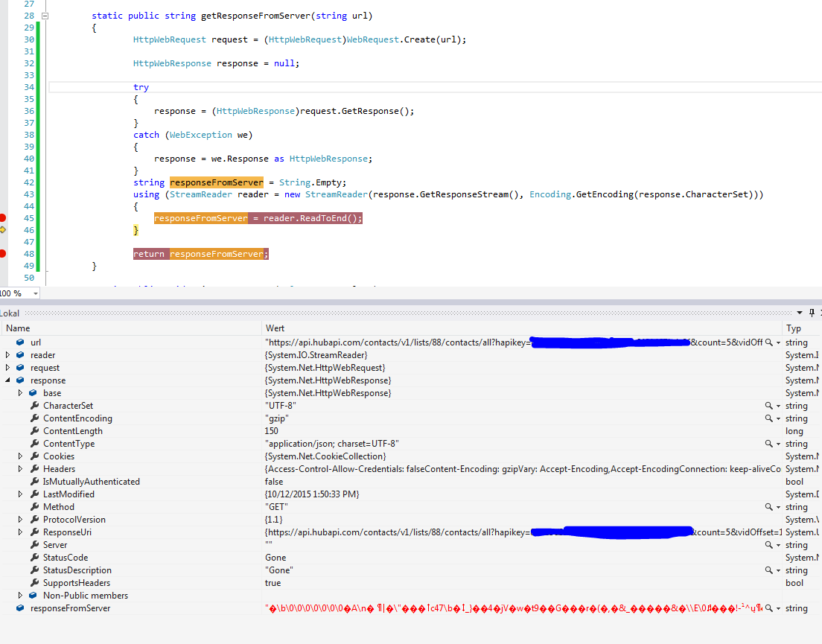Click reader.ReadToEnd() call on line 45
822x644 pixels.
click(x=313, y=218)
